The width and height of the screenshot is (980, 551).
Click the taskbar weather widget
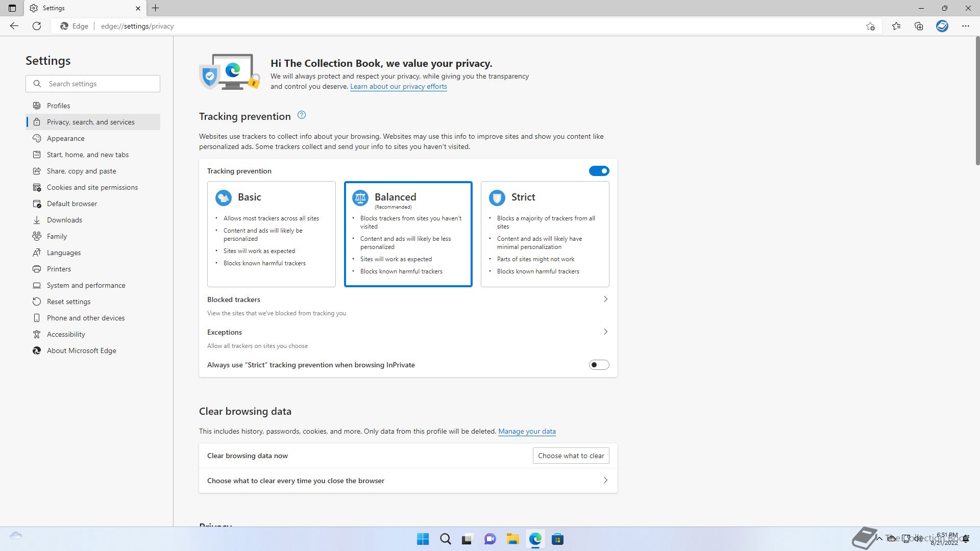(16, 536)
